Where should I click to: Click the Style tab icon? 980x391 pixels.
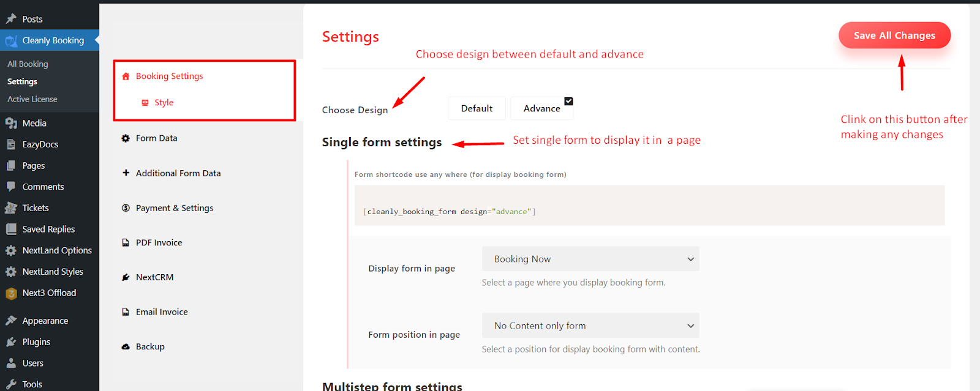point(145,103)
